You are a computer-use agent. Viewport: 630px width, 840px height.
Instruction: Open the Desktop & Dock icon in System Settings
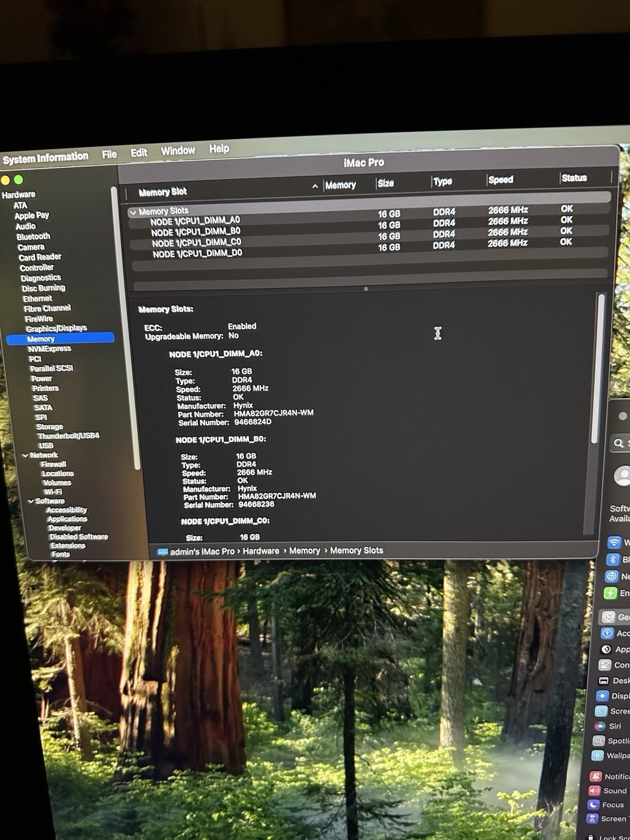604,680
